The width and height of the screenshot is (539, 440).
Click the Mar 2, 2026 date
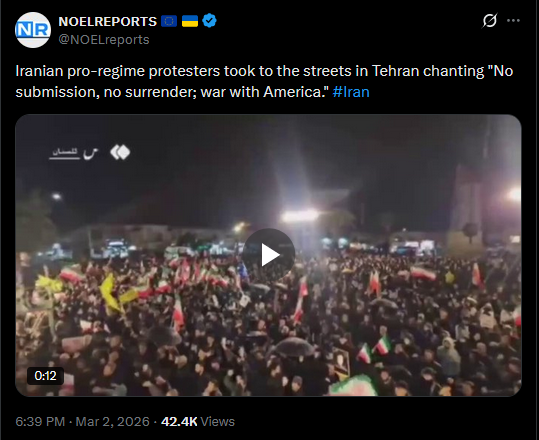(112, 421)
